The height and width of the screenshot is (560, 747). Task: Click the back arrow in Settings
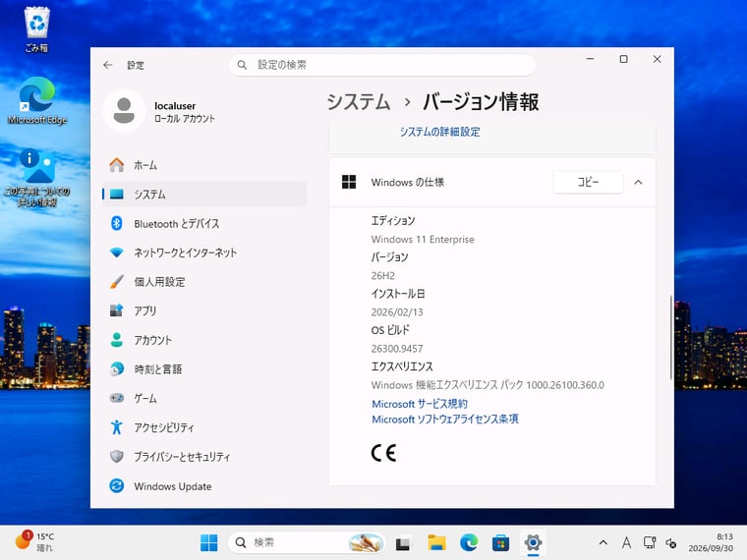(108, 65)
